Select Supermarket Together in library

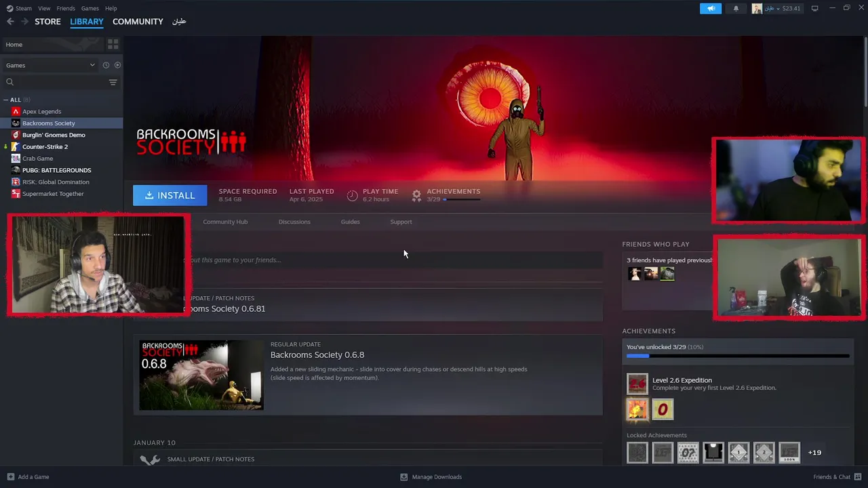pos(53,194)
